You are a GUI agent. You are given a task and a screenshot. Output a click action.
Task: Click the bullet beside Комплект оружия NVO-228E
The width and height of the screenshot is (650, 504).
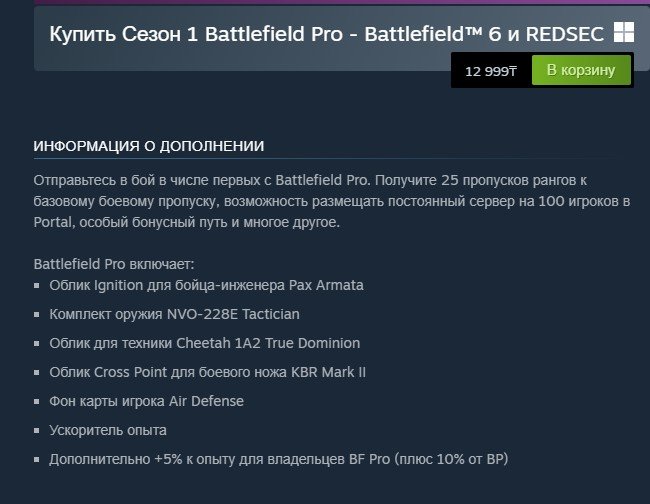[x=38, y=315]
